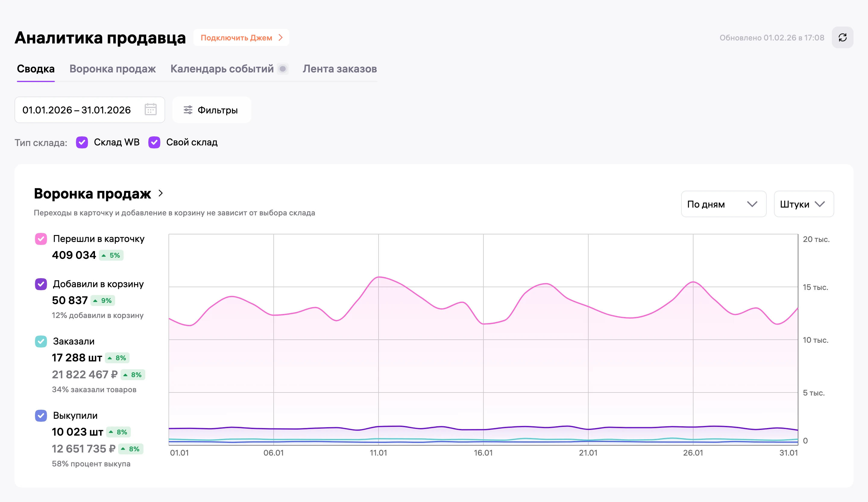Click the 21 822 467 ₽ order sum
The image size is (868, 502).
pos(85,374)
